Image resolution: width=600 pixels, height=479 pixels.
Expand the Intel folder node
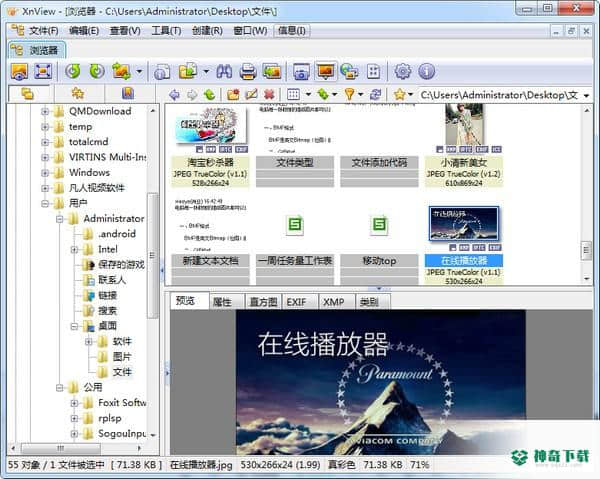tap(74, 250)
